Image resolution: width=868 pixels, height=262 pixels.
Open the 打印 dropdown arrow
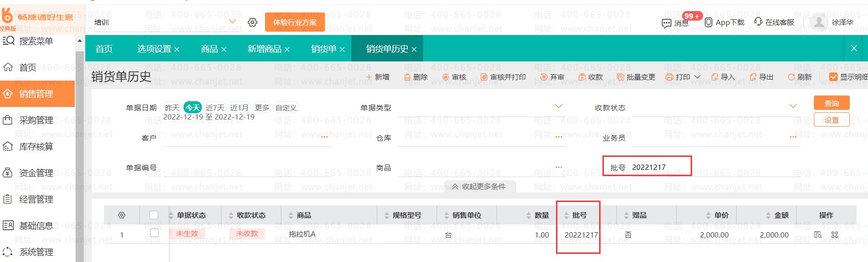point(697,77)
